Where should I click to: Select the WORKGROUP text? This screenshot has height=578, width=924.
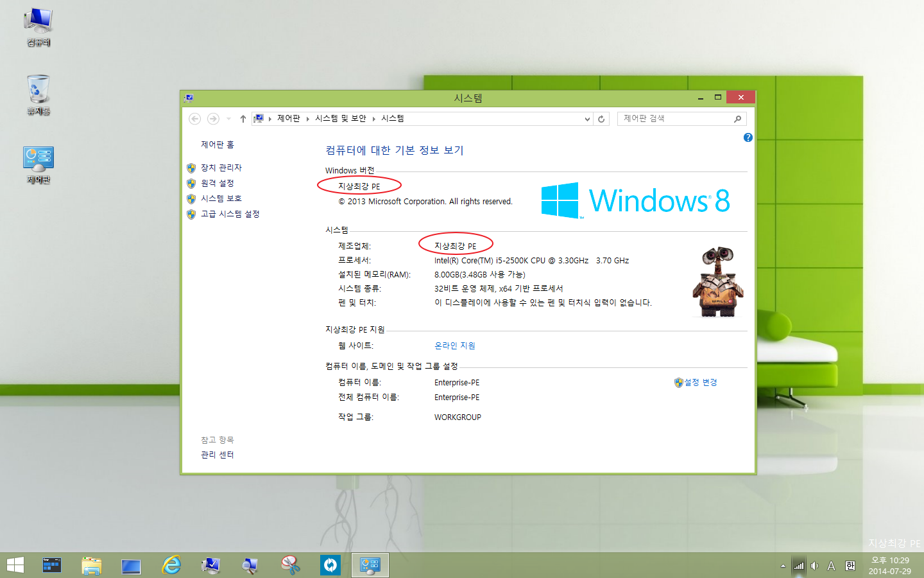pos(458,417)
